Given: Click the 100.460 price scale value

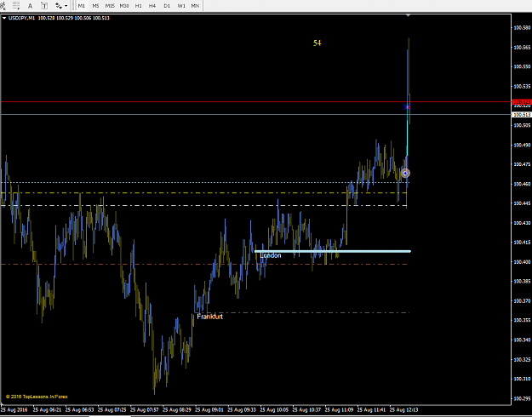Looking at the screenshot, I should click(x=523, y=184).
